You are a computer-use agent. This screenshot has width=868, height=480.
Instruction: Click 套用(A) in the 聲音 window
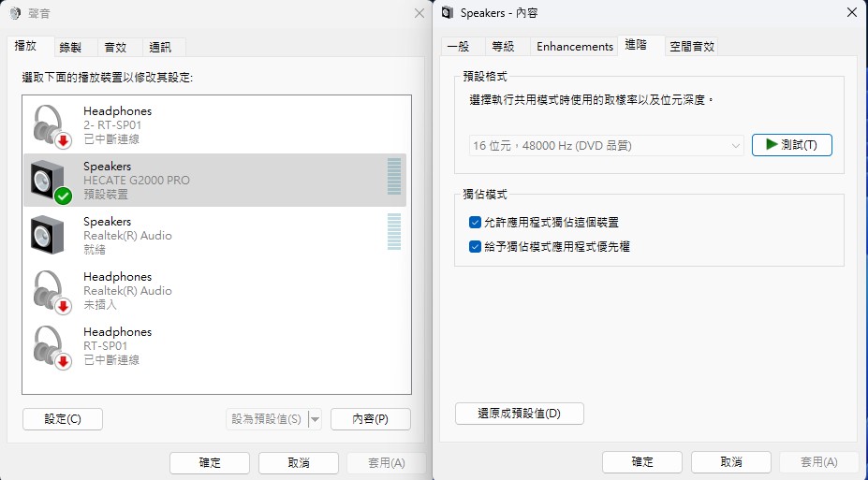tap(387, 463)
